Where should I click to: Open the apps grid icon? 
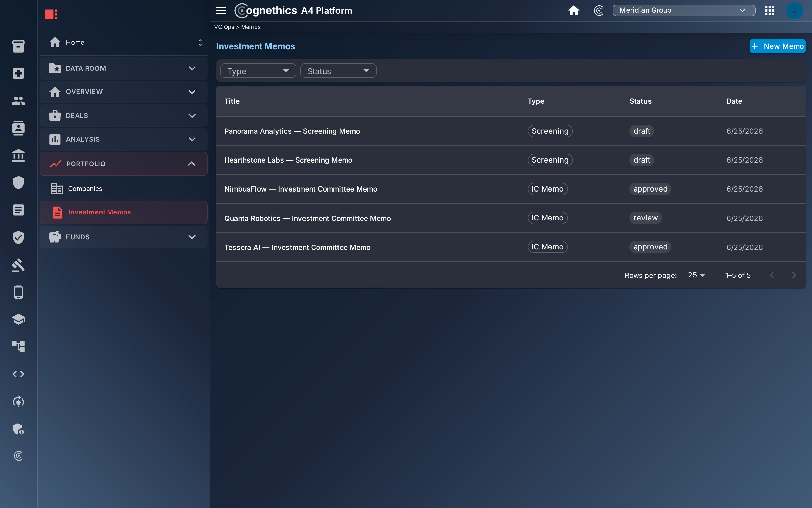coord(770,10)
